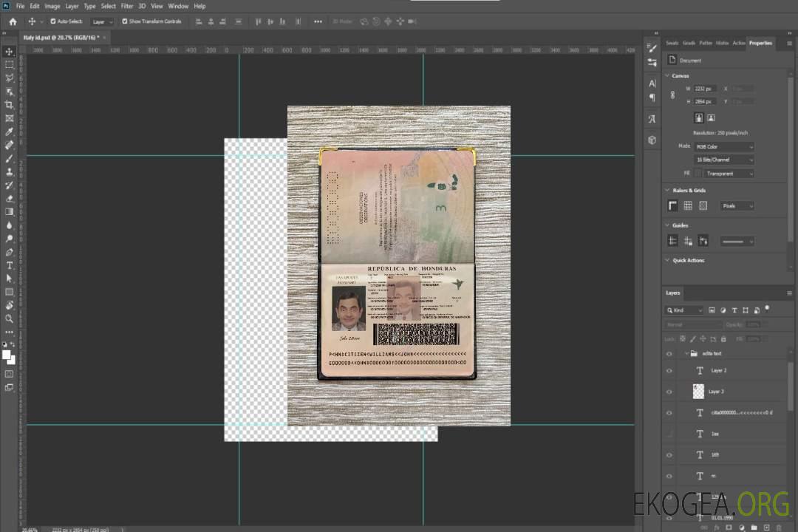
Task: Toggle the Auto-Select checkbox
Action: pos(53,21)
